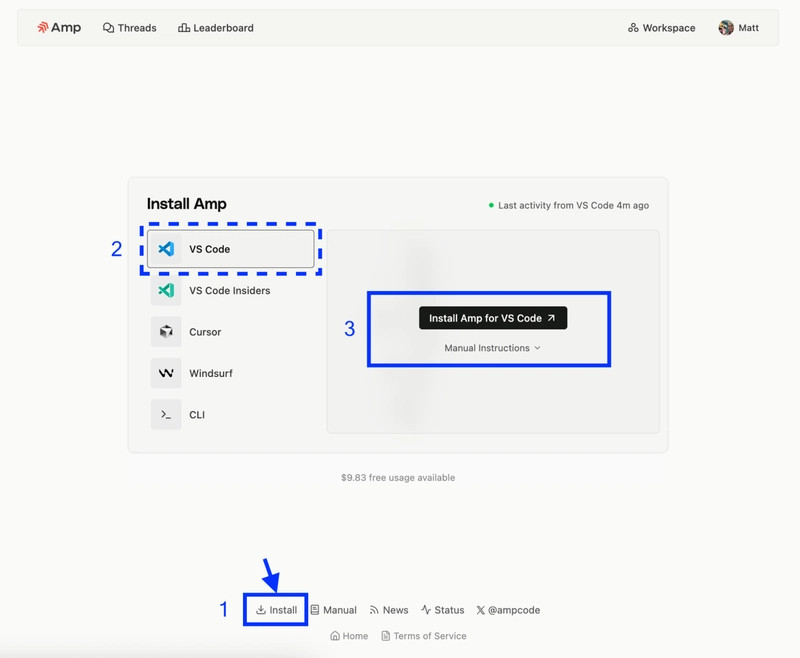Click the "Install Amp" heading
Viewport: 800px width, 658px height.
coord(187,204)
